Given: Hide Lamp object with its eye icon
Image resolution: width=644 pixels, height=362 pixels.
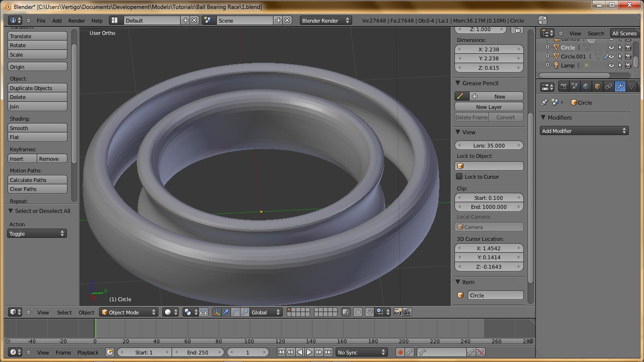Looking at the screenshot, I should pyautogui.click(x=611, y=65).
